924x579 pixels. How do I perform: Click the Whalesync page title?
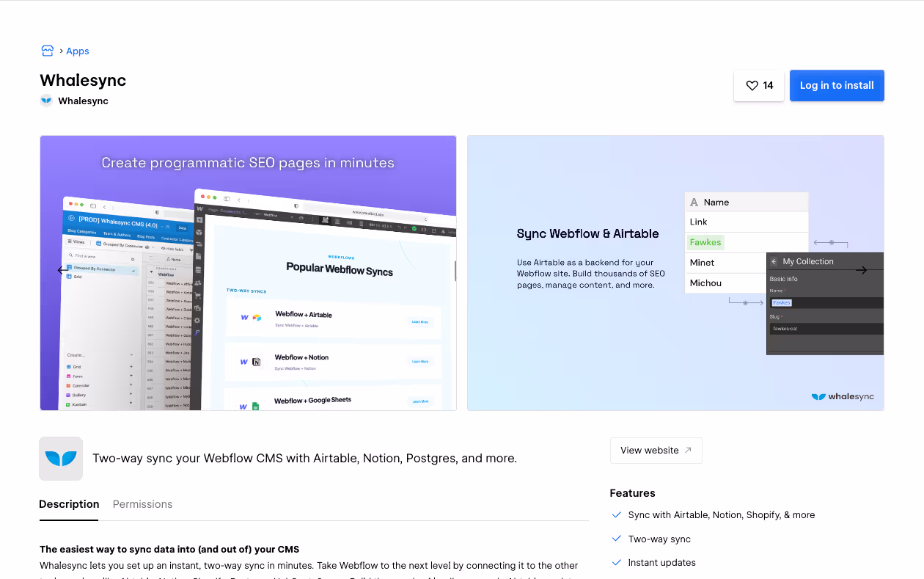pyautogui.click(x=83, y=80)
